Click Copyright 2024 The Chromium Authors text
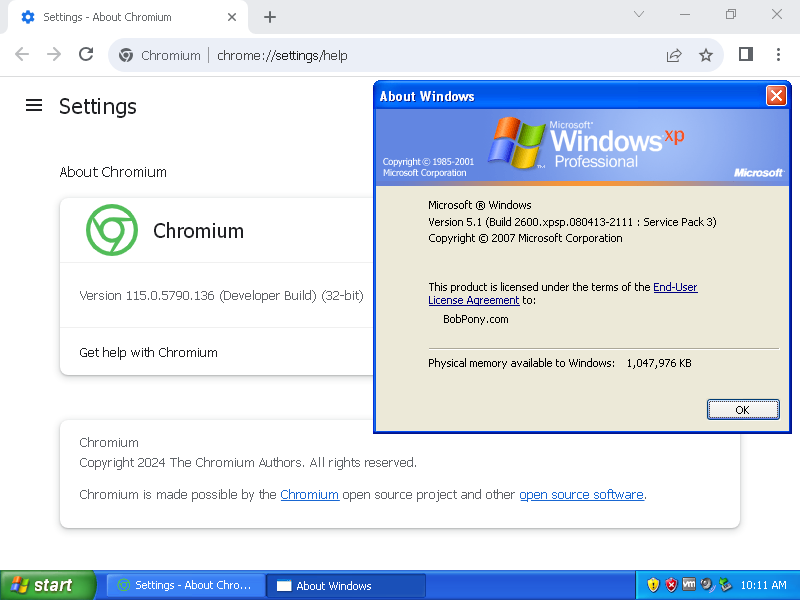 coord(248,463)
